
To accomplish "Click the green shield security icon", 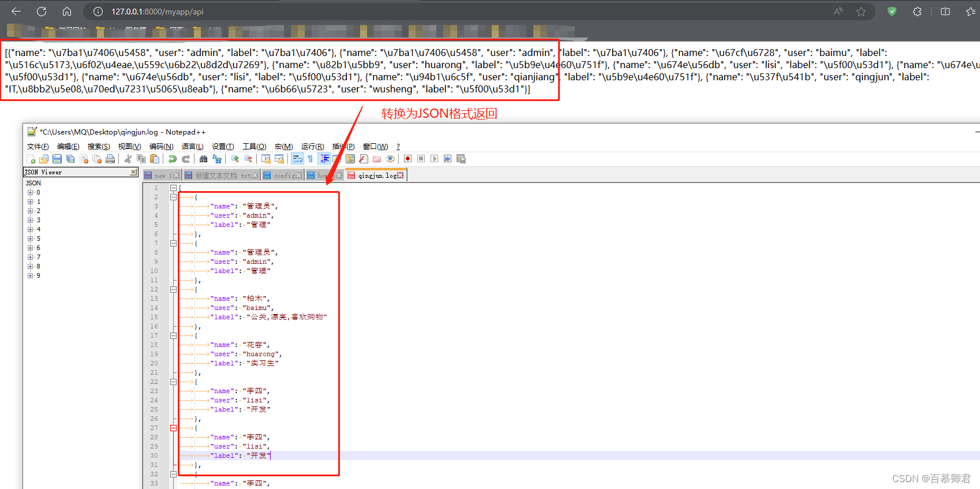I will 892,12.
